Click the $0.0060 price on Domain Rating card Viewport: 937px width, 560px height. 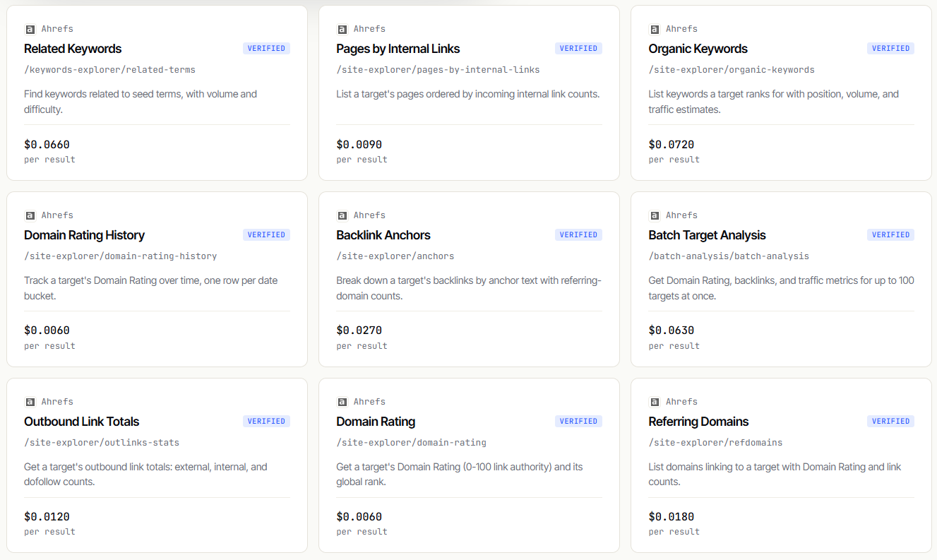coord(359,517)
